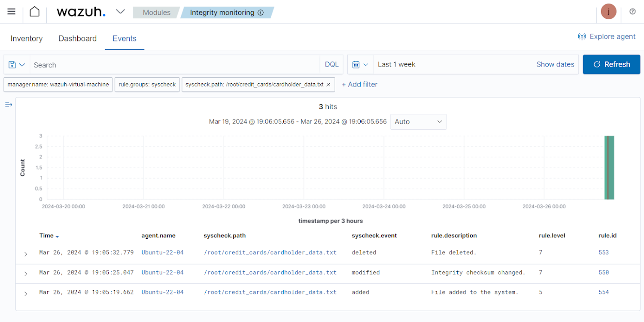Switch to the Inventory tab
644x322 pixels.
coord(27,39)
